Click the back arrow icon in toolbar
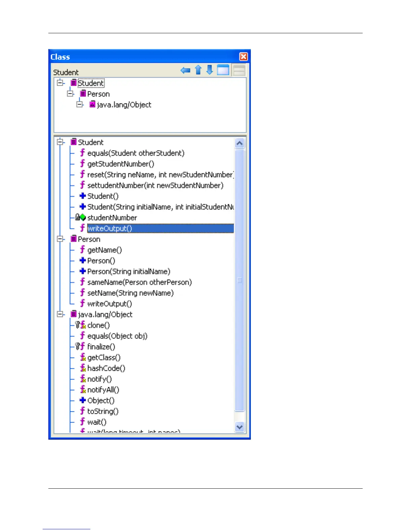 click(185, 70)
